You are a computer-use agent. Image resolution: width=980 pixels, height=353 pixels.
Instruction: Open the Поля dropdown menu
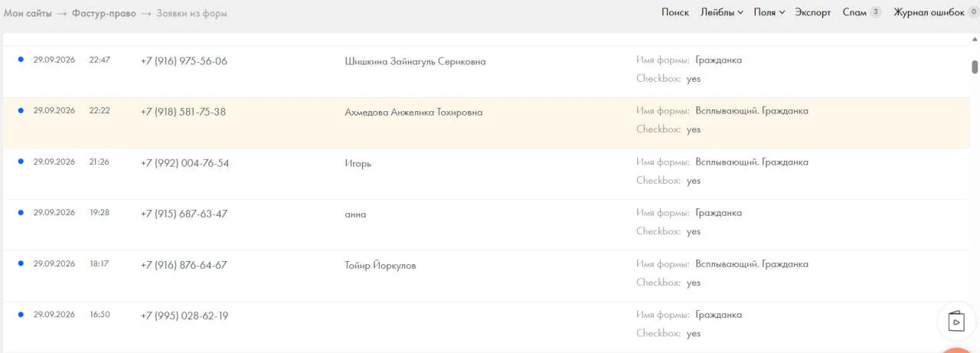769,12
